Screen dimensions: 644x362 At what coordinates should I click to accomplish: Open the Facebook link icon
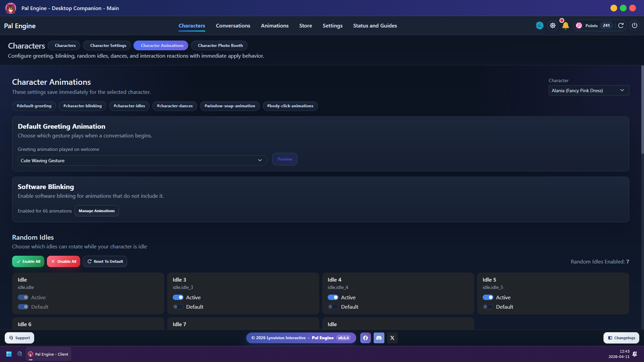tap(366, 338)
